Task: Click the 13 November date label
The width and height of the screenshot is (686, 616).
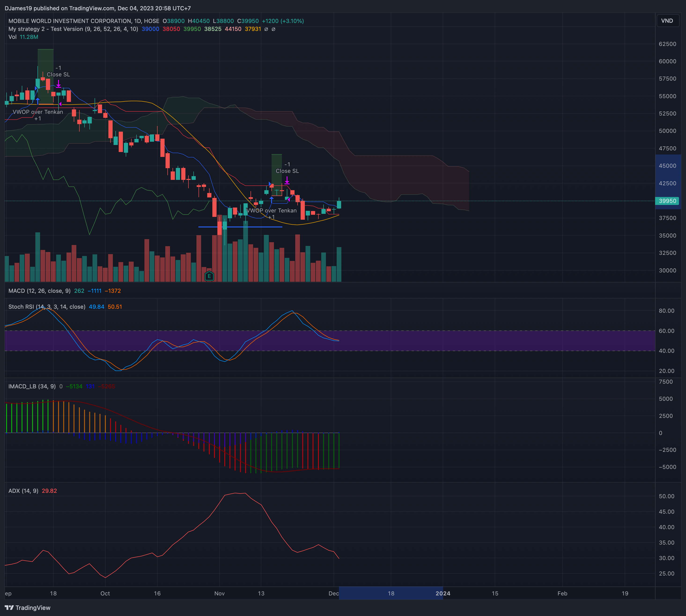Action: pyautogui.click(x=261, y=593)
